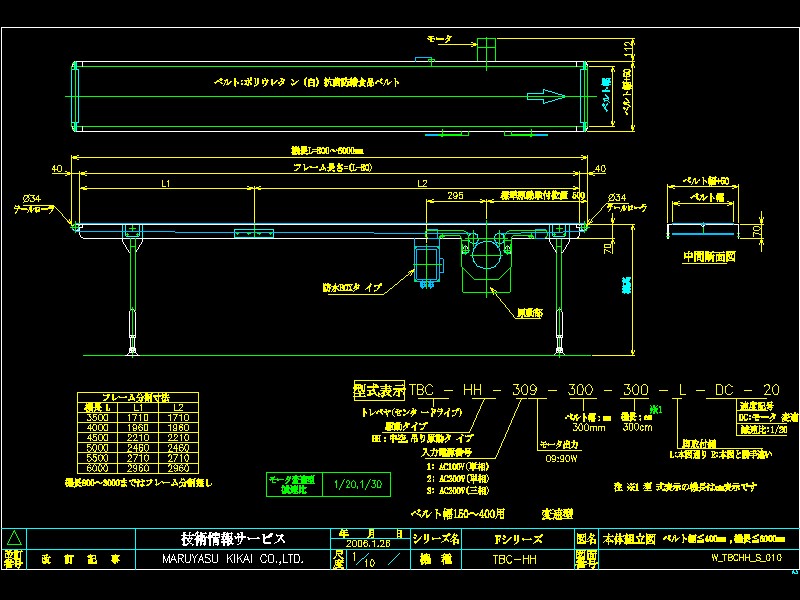Select the date 2006.1.26 in title block
The height and width of the screenshot is (600, 800).
pyautogui.click(x=368, y=544)
